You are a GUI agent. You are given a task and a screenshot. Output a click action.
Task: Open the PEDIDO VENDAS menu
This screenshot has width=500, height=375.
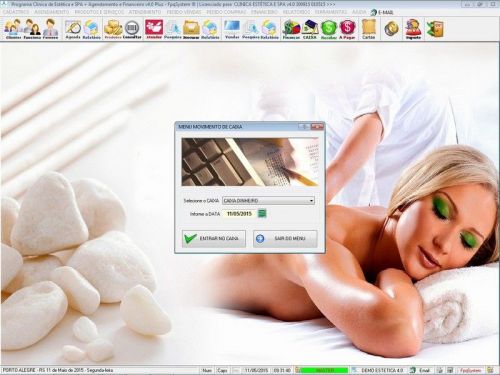click(184, 12)
